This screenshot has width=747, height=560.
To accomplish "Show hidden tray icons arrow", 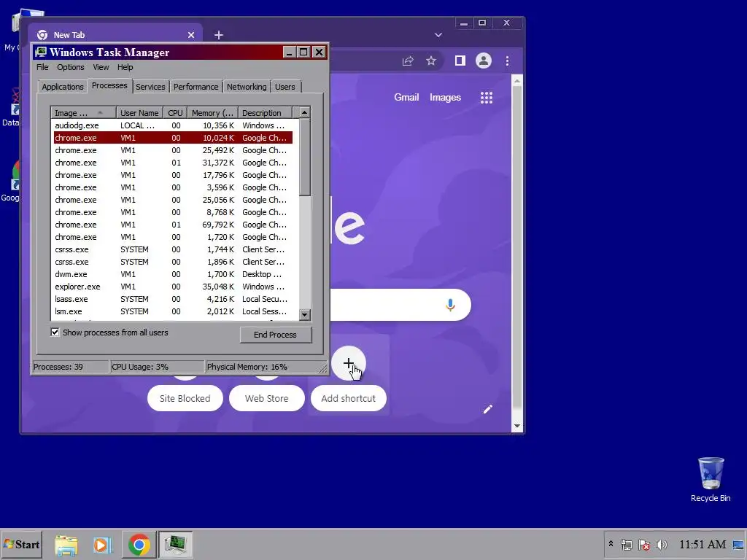I will click(x=611, y=544).
